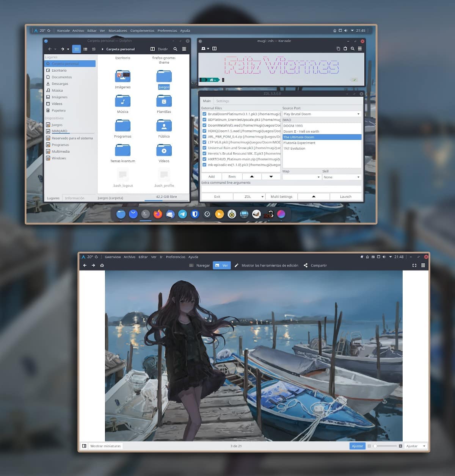Go to next image in Gwenview
Screen dimensions: 455x476
pyautogui.click(x=93, y=265)
